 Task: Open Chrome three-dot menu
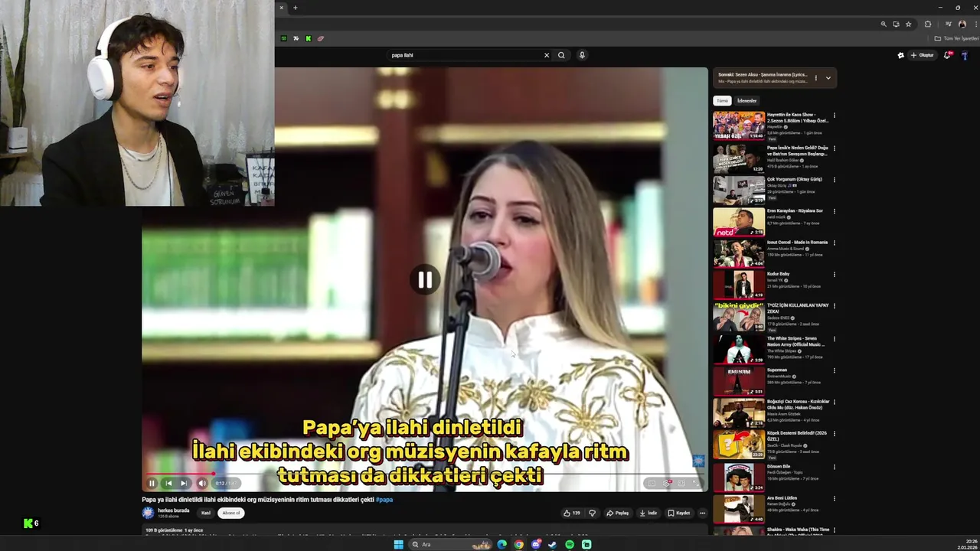[x=975, y=24]
